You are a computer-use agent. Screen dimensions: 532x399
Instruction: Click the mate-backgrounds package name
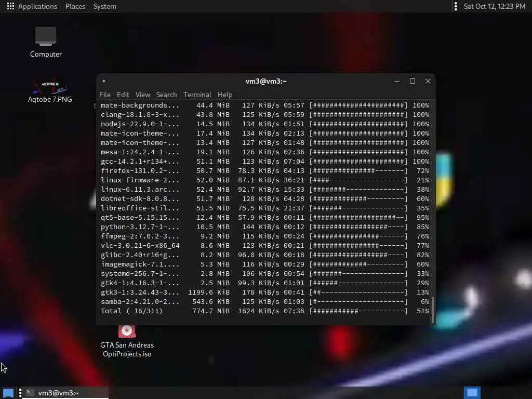pos(140,105)
